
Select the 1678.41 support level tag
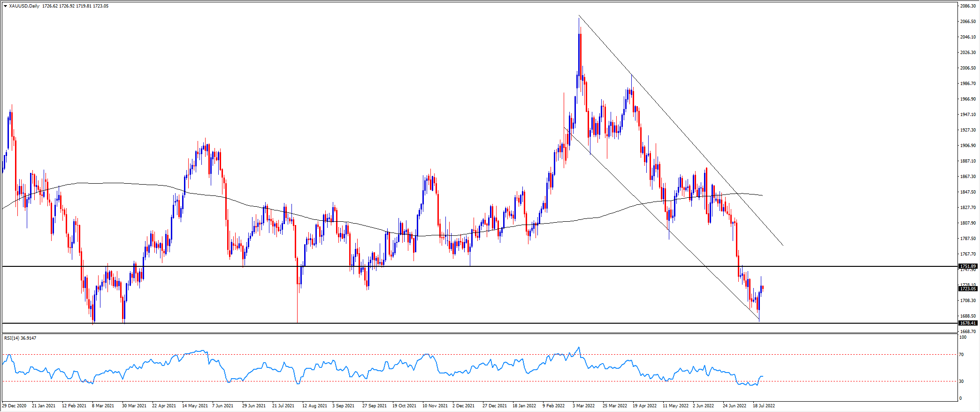[968, 323]
